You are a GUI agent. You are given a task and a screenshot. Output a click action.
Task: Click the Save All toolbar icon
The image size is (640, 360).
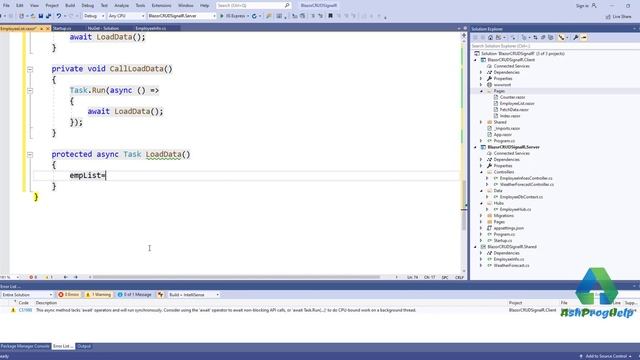(x=49, y=16)
